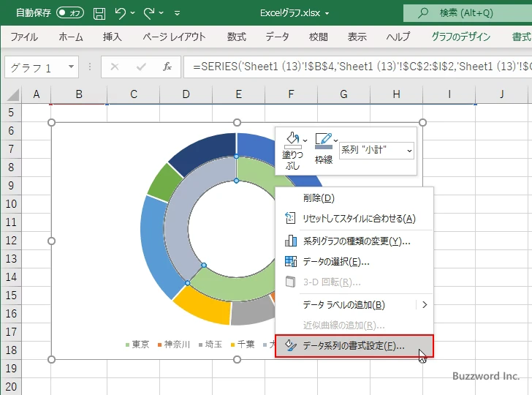Choose データの選択(E) menu item

pyautogui.click(x=354, y=262)
